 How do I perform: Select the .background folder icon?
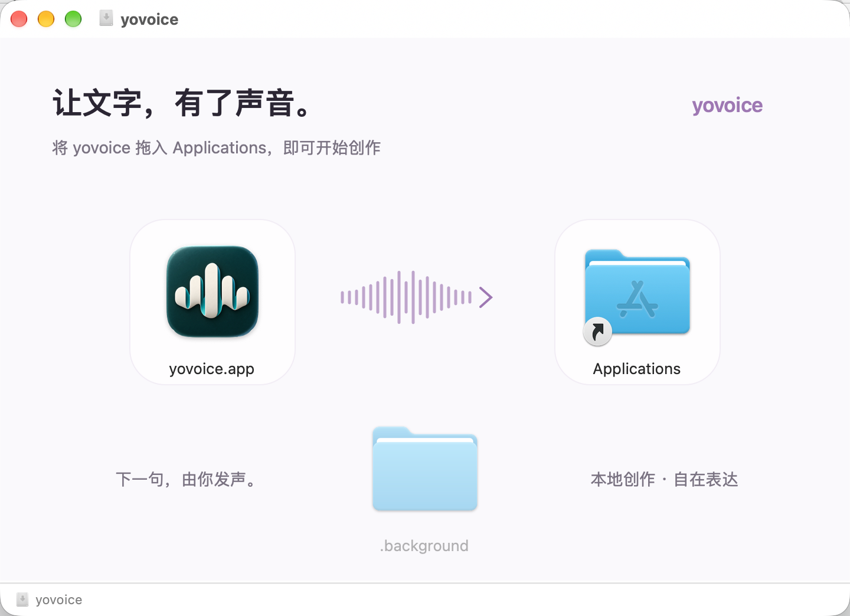425,468
